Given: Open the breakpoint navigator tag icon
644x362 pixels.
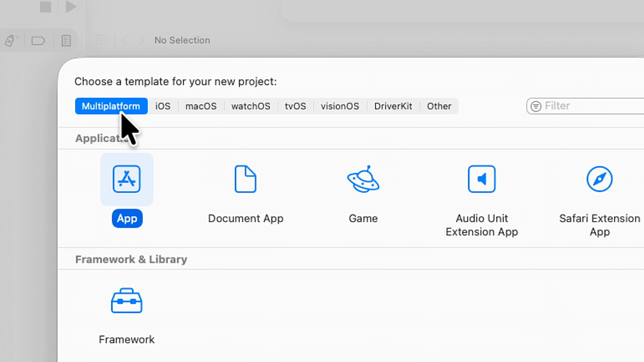Looking at the screenshot, I should click(x=38, y=40).
